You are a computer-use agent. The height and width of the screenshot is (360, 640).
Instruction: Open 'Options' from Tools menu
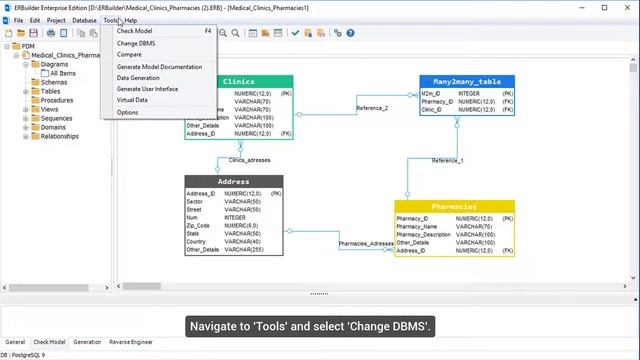coord(159,112)
